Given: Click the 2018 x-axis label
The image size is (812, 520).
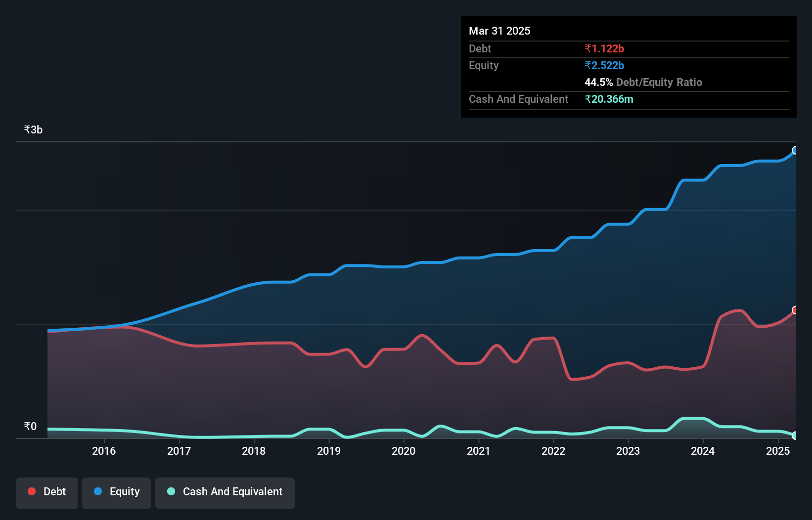Looking at the screenshot, I should 254,451.
